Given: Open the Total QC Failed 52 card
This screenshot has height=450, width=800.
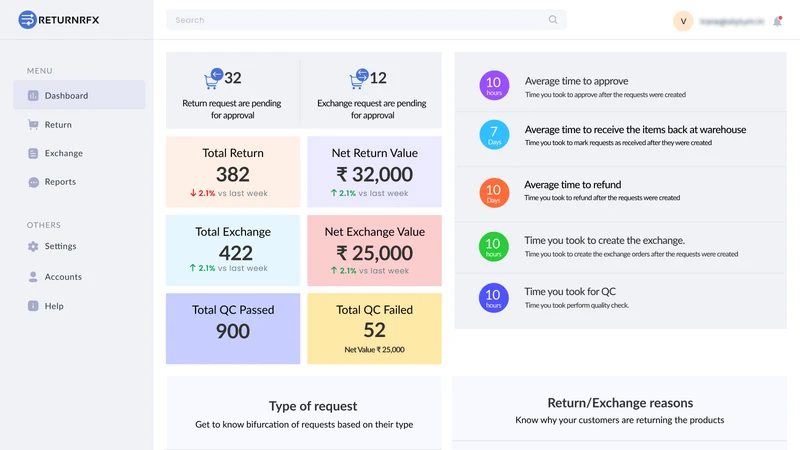Looking at the screenshot, I should (x=374, y=329).
